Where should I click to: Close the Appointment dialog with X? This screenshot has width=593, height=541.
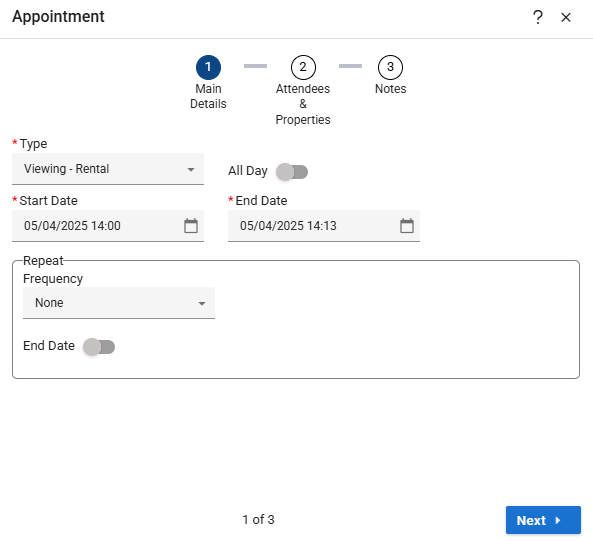click(566, 17)
